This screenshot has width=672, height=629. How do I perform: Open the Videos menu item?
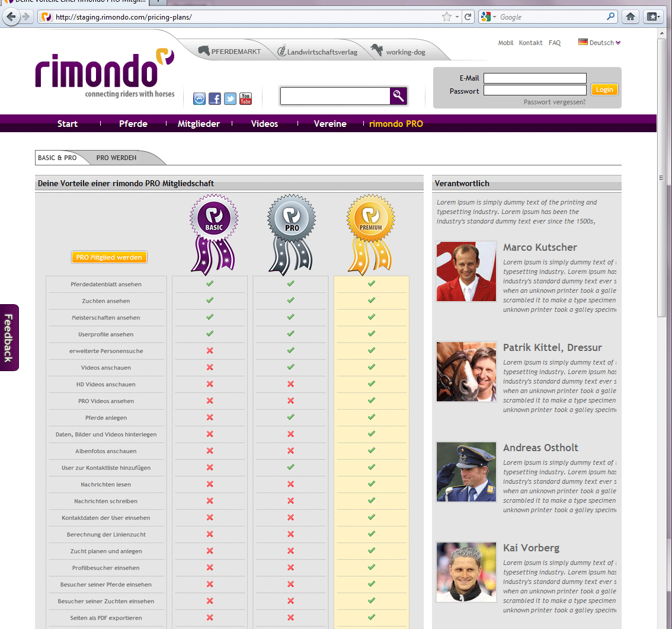point(264,123)
